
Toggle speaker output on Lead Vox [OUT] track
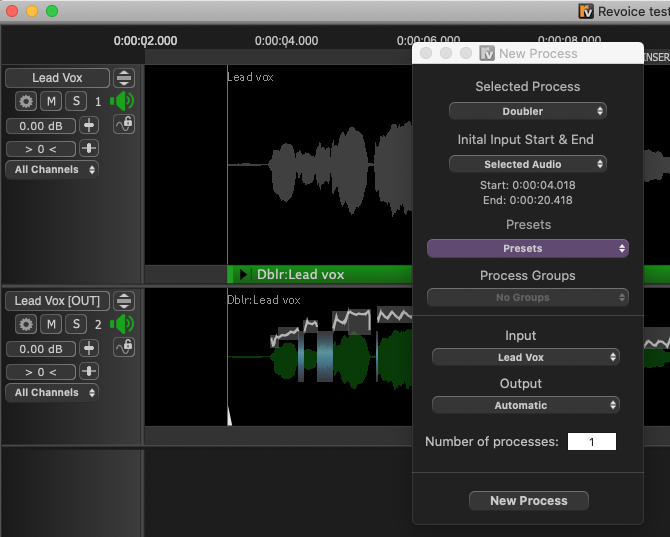122,324
